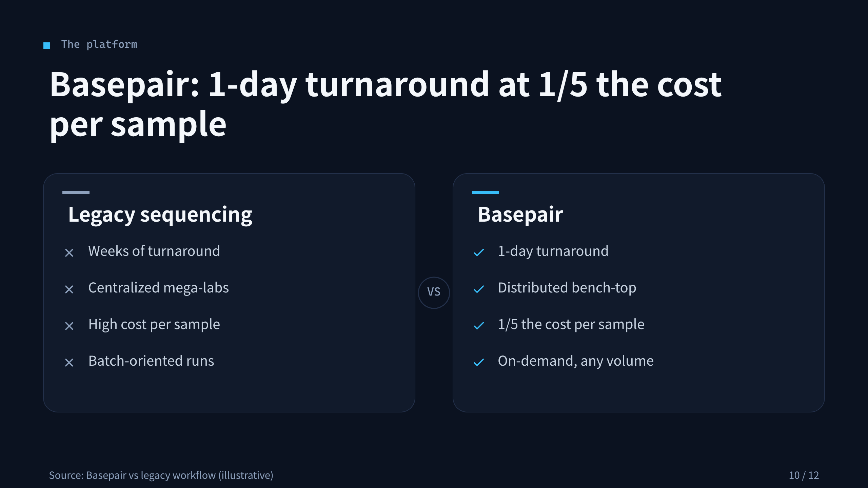868x488 pixels.
Task: Click the 10 / 12 page number
Action: 804,475
